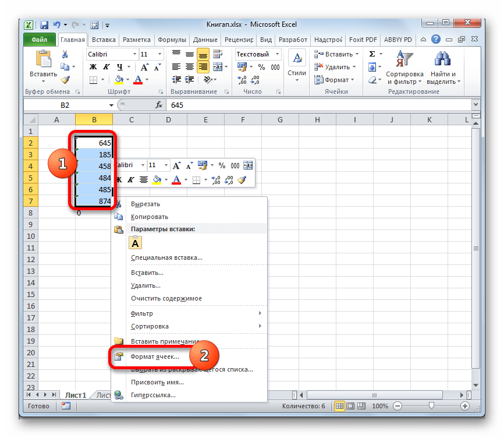The image size is (504, 438).
Task: Click the Cut scissors icon in ribbon
Action: click(x=65, y=54)
